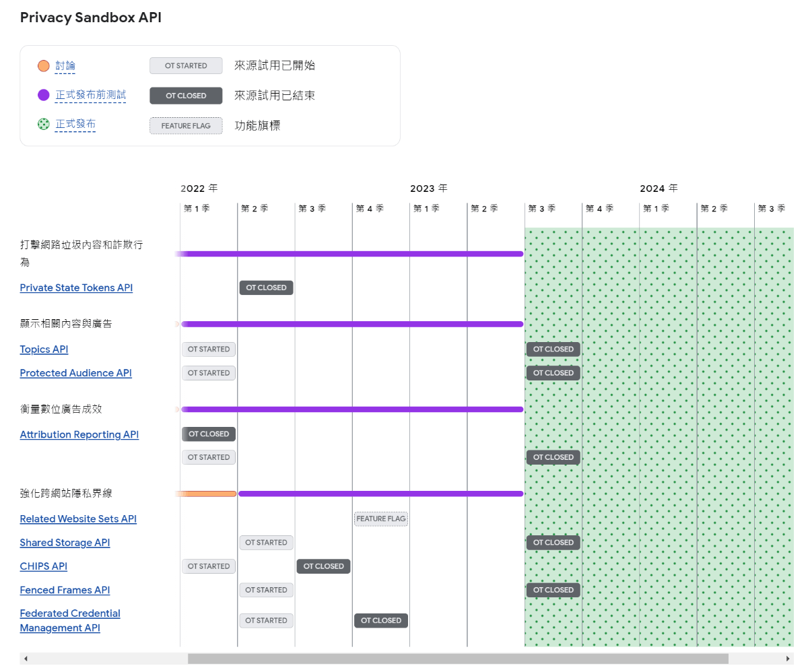Image resolution: width=808 pixels, height=672 pixels.
Task: Open the Fenced Frames API link
Action: (65, 590)
